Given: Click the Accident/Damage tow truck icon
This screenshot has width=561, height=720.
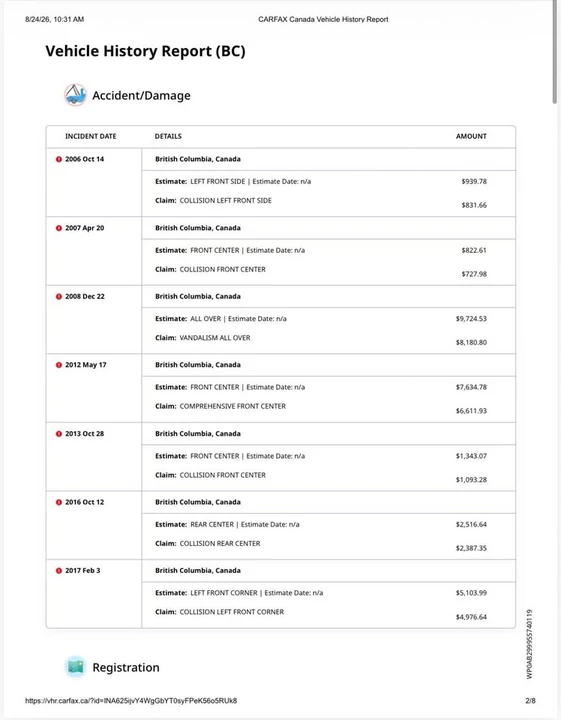Looking at the screenshot, I should (x=75, y=95).
